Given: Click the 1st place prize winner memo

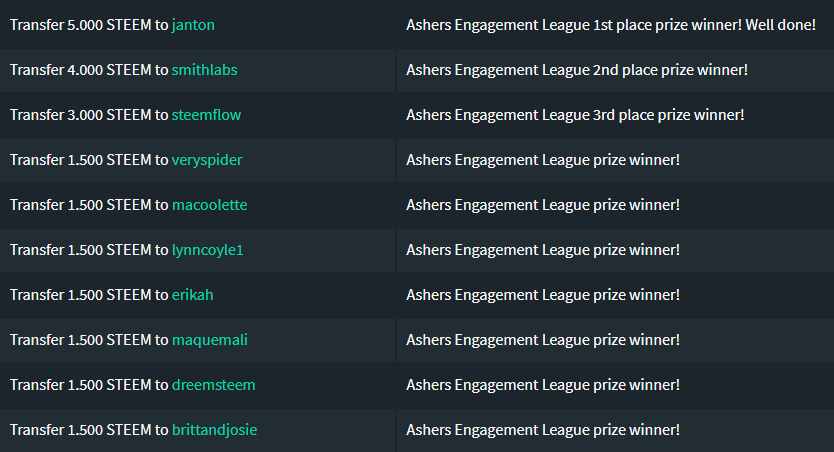Looking at the screenshot, I should click(611, 24).
